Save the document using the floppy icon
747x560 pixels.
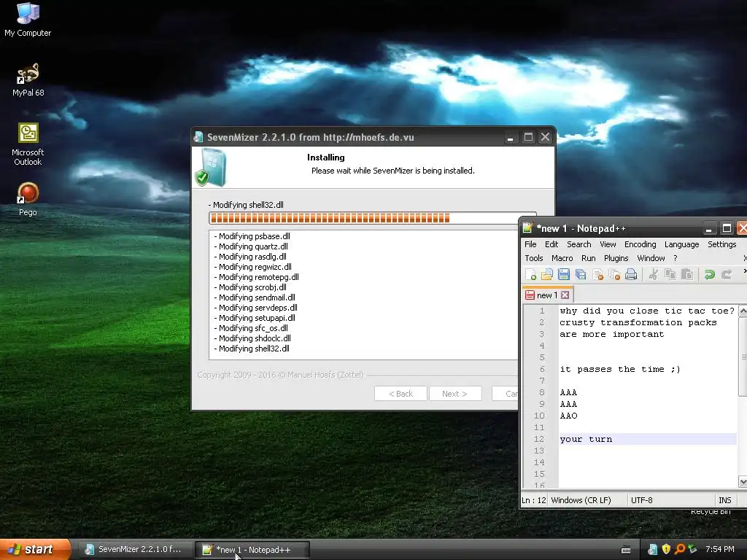coord(564,274)
